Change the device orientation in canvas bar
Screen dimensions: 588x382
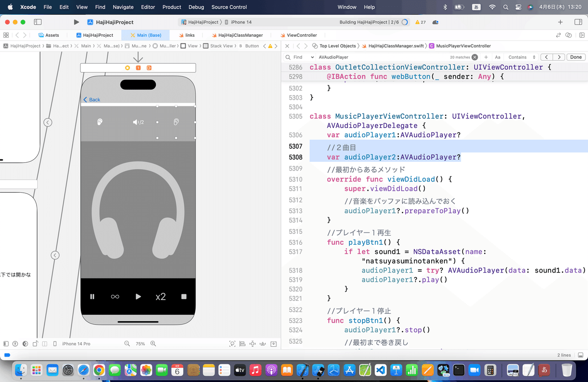[35, 344]
